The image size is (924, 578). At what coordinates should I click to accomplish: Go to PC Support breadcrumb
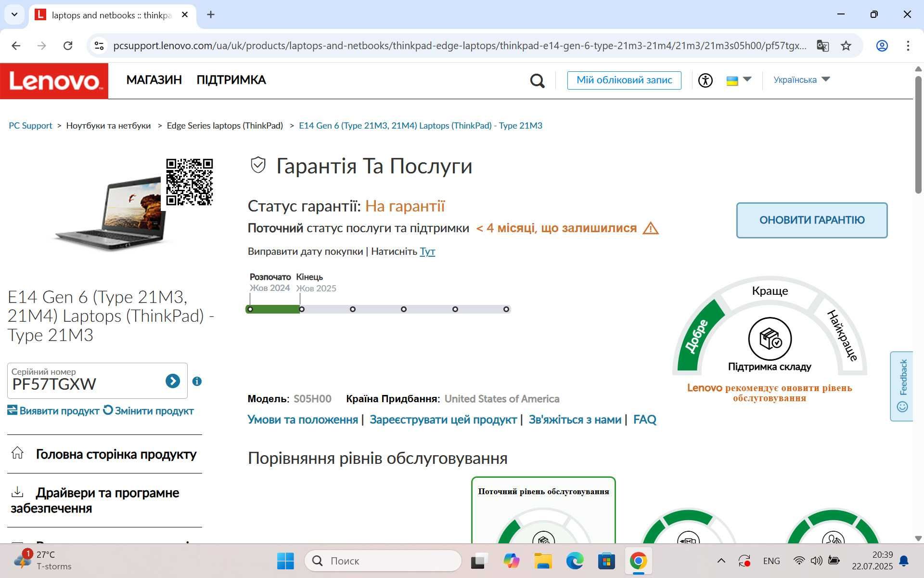[x=30, y=126]
